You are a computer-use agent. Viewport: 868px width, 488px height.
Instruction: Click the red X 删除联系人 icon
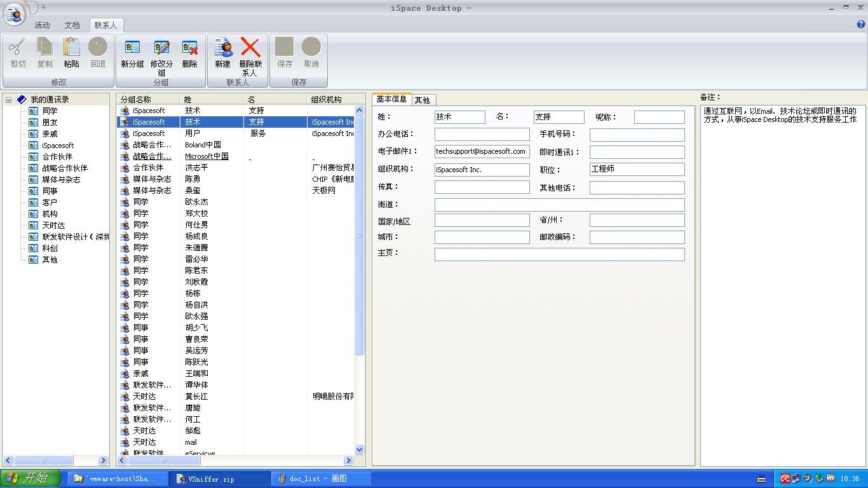(250, 47)
